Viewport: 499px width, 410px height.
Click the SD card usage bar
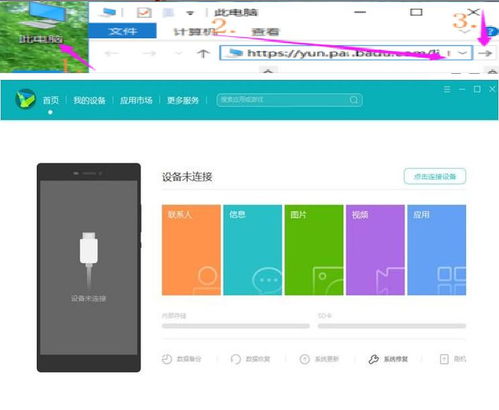[392, 326]
